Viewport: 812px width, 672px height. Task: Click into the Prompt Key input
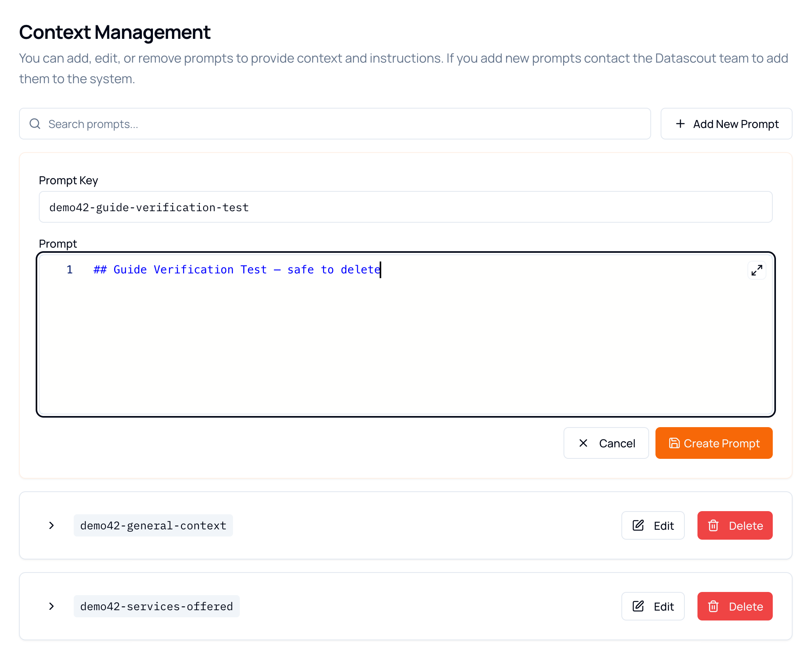pyautogui.click(x=405, y=207)
